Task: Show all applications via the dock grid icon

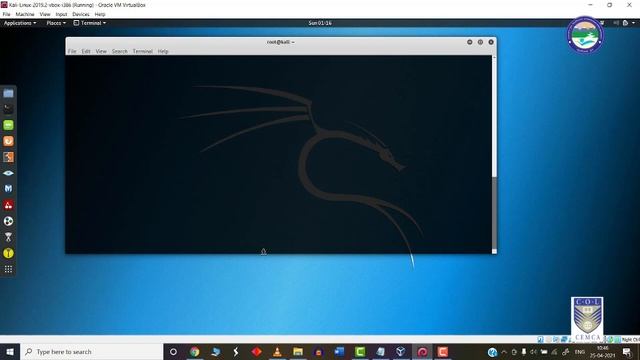Action: click(x=8, y=269)
